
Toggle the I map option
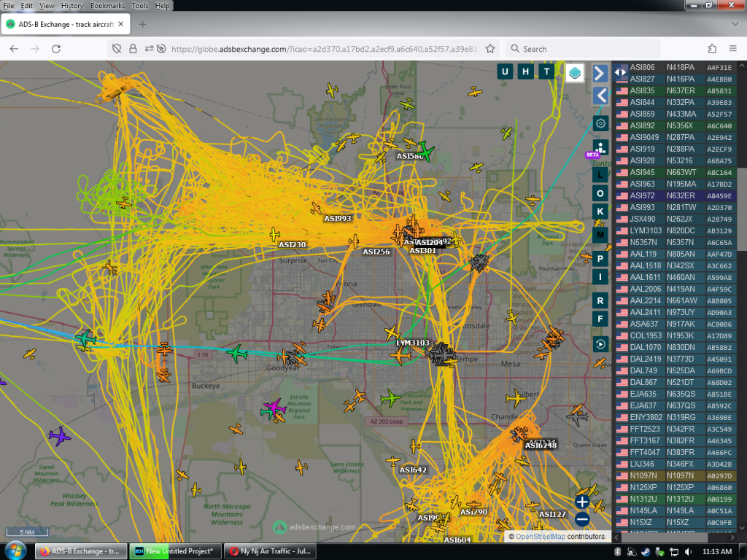click(600, 277)
